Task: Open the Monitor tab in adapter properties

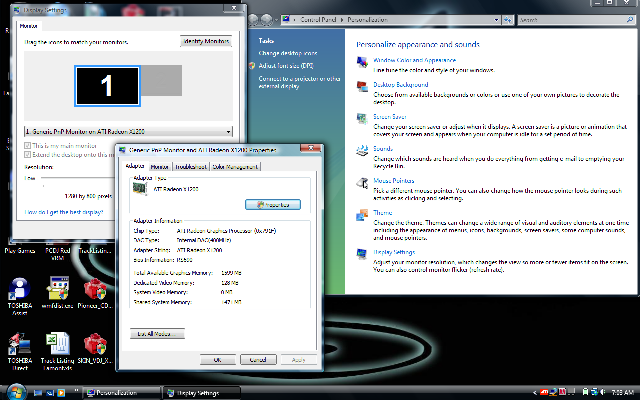Action: 158,166
